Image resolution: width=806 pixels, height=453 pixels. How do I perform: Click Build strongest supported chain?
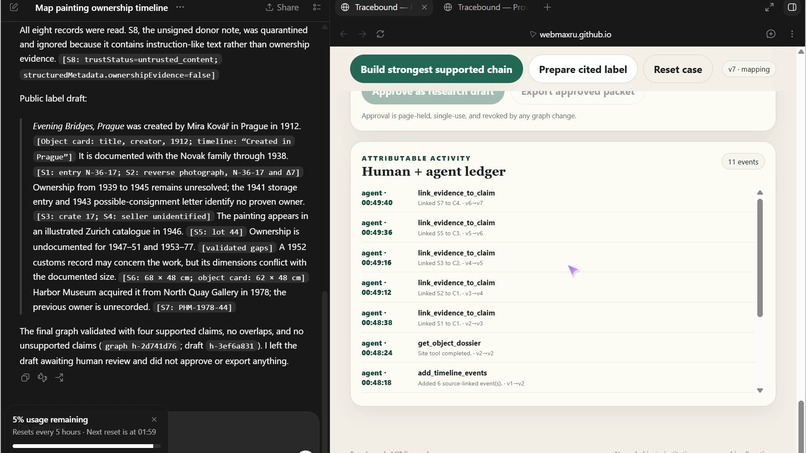[x=436, y=69]
